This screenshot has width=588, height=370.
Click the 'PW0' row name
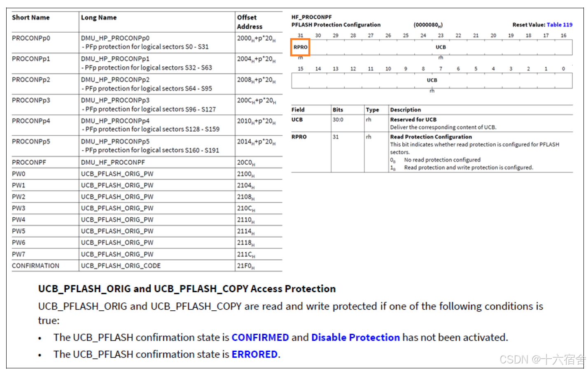pos(19,174)
